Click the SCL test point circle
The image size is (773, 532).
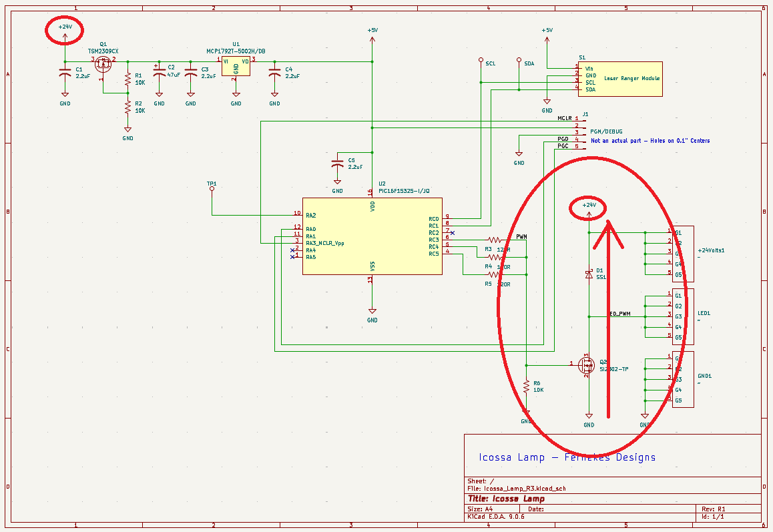(x=481, y=60)
